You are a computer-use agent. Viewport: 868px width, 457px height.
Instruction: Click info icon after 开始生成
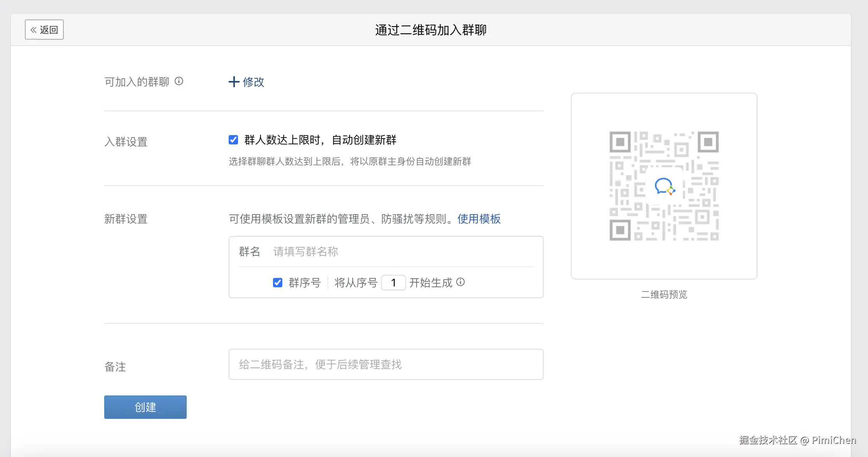460,282
